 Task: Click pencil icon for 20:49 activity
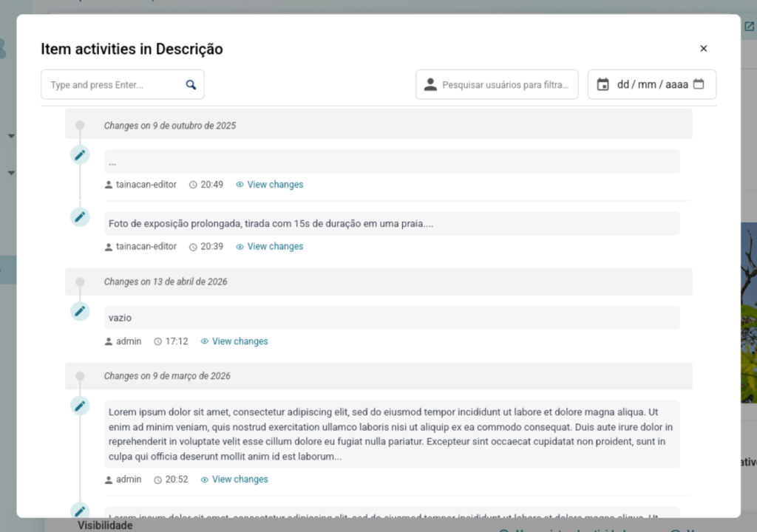[x=80, y=154]
